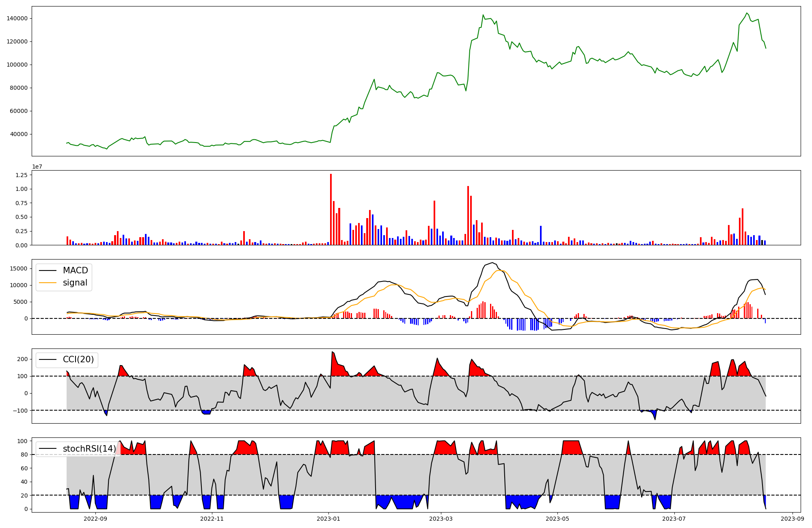812x528 pixels.
Task: Click the stochRSI(14) legend label
Action: pos(89,449)
